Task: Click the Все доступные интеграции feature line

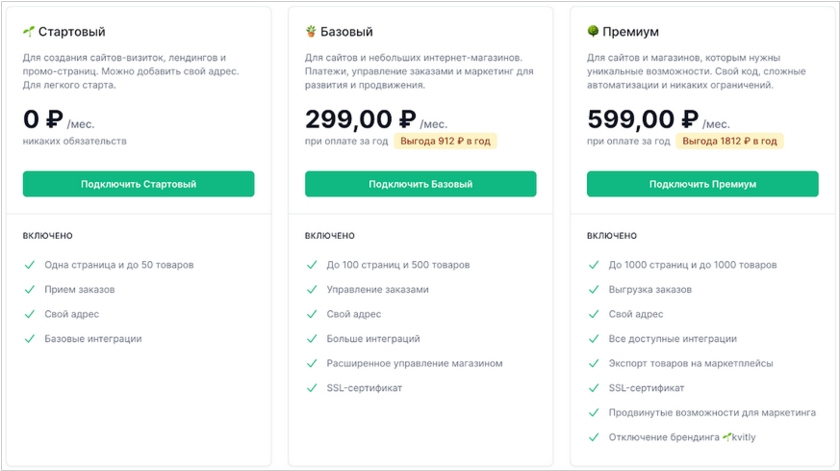Action: click(x=672, y=339)
